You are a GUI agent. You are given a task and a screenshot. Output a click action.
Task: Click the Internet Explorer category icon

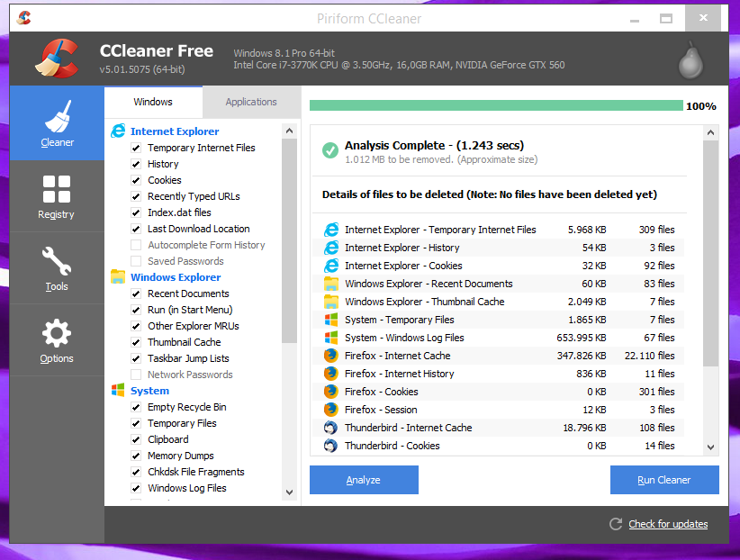click(118, 131)
